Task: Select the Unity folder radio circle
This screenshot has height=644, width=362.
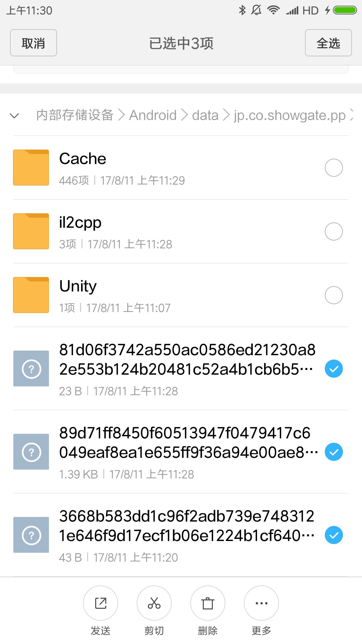Action: click(x=334, y=295)
